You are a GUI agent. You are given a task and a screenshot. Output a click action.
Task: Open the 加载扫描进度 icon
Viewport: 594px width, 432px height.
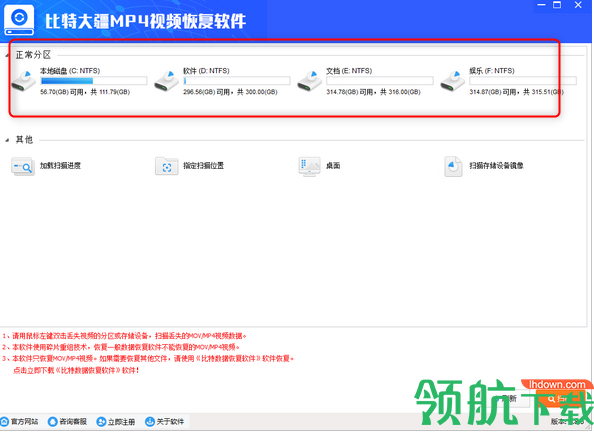(23, 166)
